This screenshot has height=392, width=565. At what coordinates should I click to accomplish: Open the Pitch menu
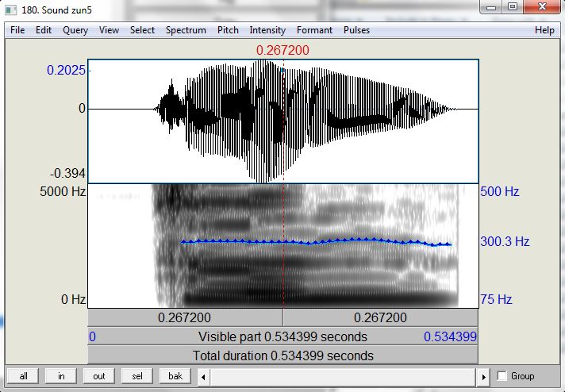pos(228,30)
